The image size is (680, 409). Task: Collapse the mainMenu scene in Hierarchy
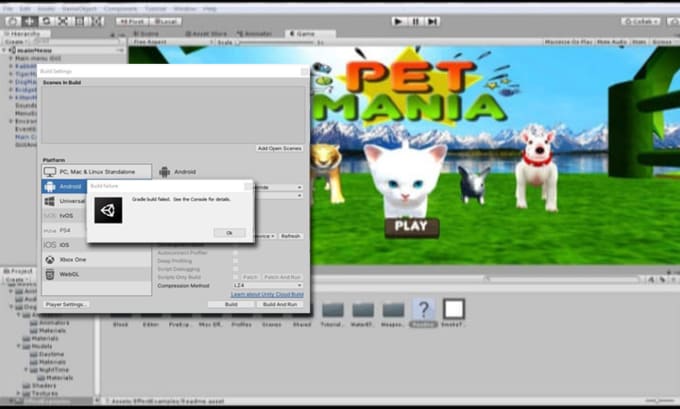4,50
